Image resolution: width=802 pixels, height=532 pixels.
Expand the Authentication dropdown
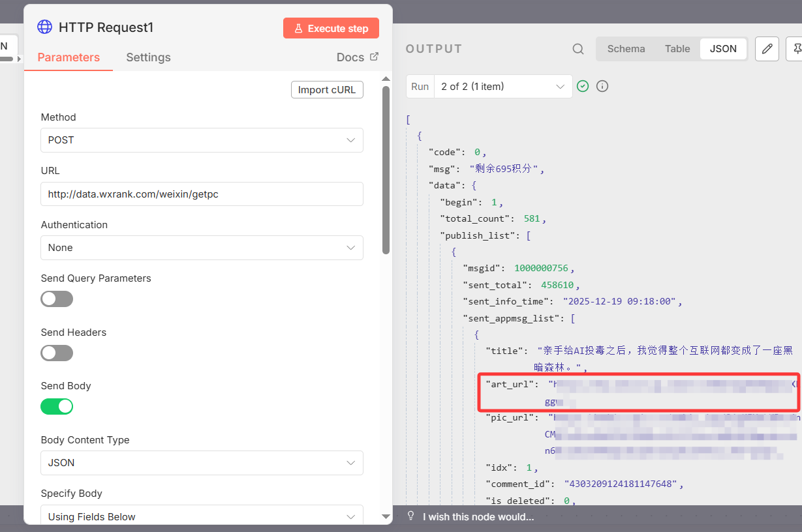[x=202, y=248]
